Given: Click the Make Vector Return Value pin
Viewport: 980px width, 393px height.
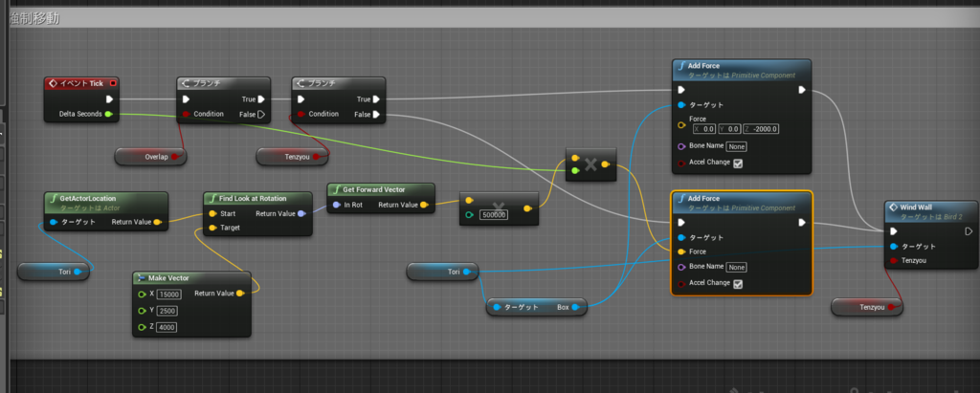Looking at the screenshot, I should point(240,293).
